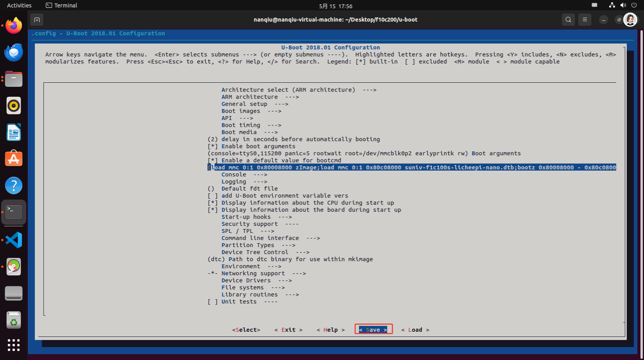The height and width of the screenshot is (360, 644).
Task: Open Rhythmbox music player in the dock
Action: [14, 105]
